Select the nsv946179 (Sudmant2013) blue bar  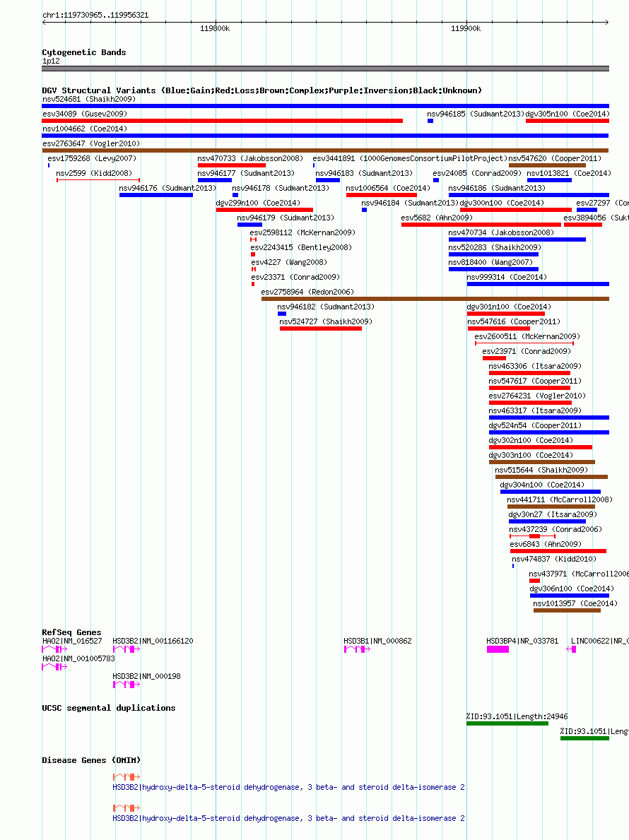(249, 225)
